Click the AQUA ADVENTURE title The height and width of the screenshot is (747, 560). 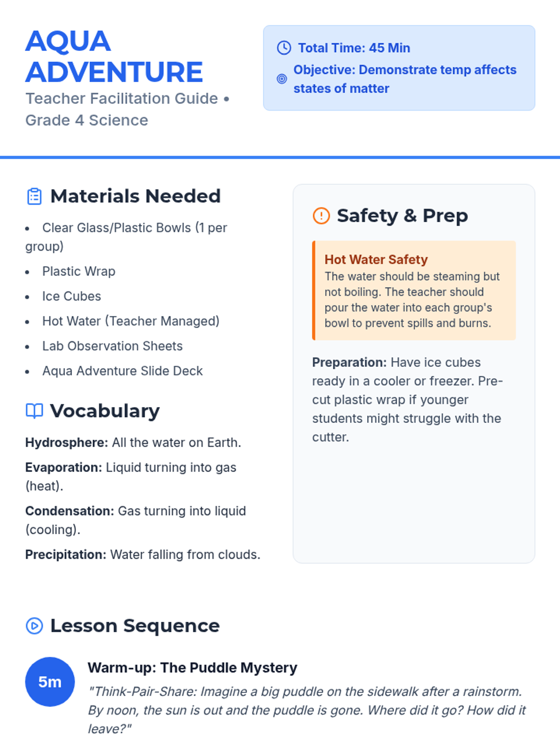click(114, 56)
